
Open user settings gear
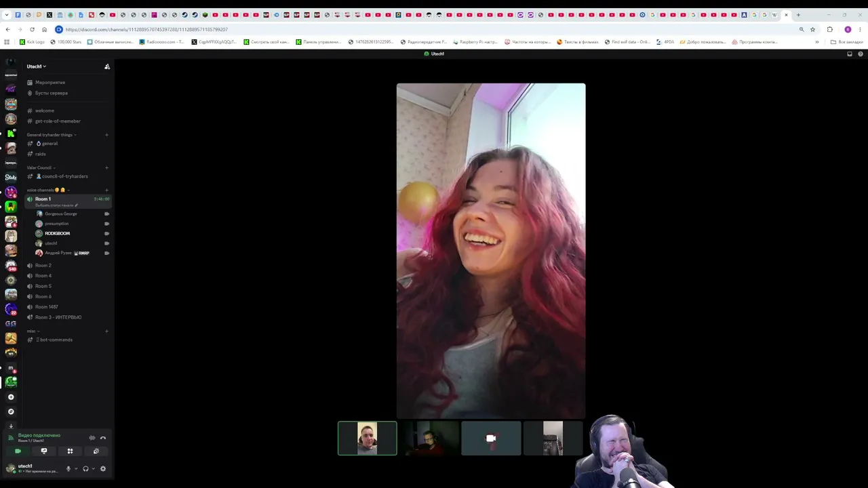click(x=103, y=468)
